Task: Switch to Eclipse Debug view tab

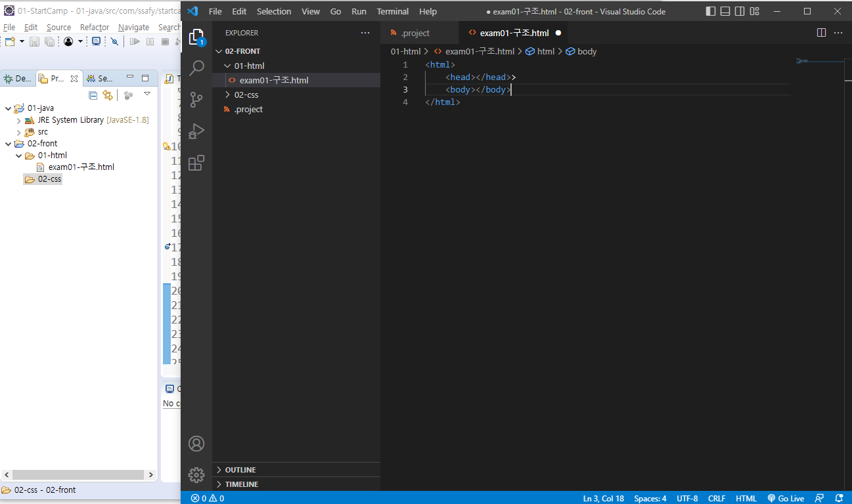Action: (x=18, y=78)
